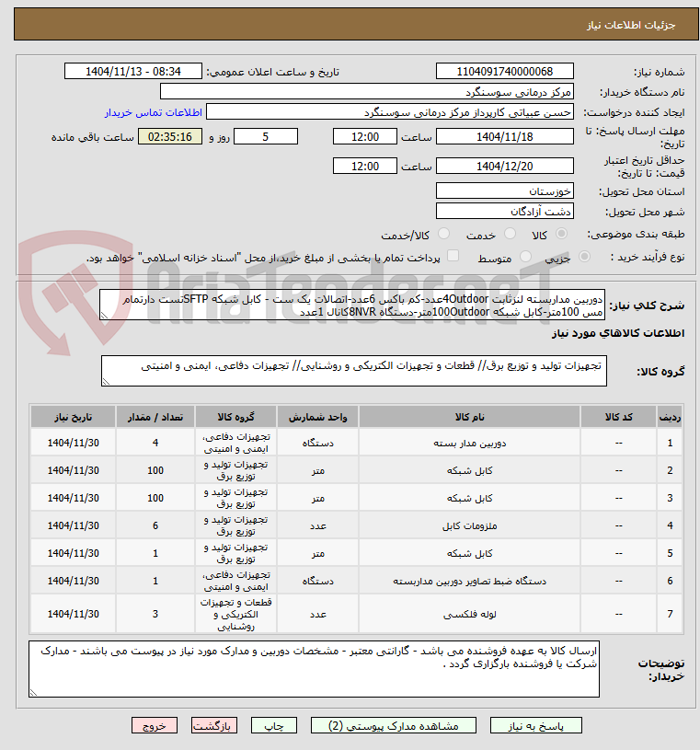
Task: Click کابل شبکه in row 5
Action: tap(469, 553)
